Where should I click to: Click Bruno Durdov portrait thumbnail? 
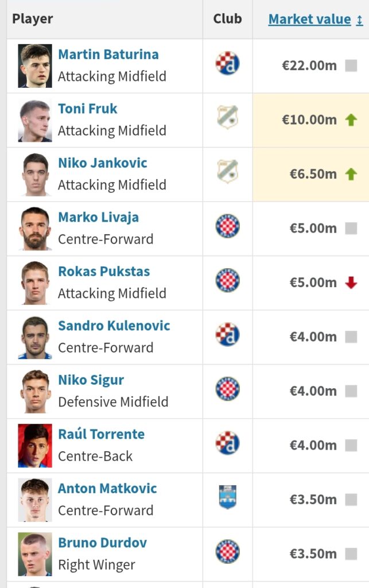pyautogui.click(x=35, y=554)
